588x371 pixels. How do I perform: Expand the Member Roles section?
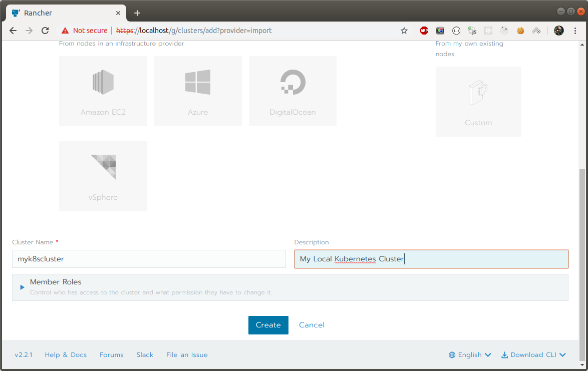pos(290,287)
